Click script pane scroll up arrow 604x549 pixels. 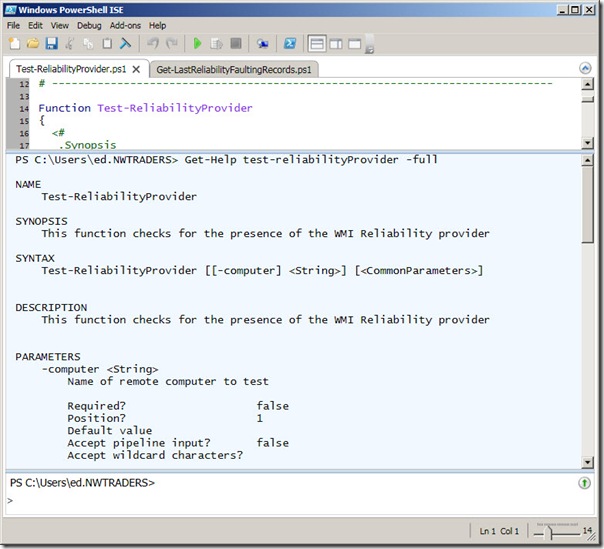coord(587,84)
